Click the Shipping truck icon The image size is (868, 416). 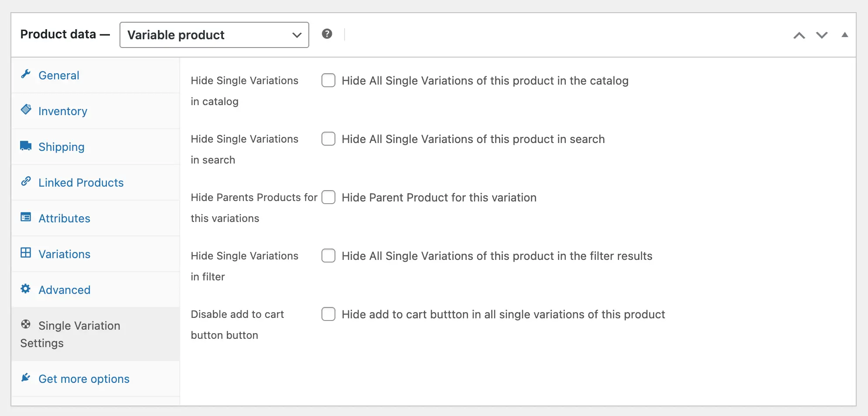[25, 146]
